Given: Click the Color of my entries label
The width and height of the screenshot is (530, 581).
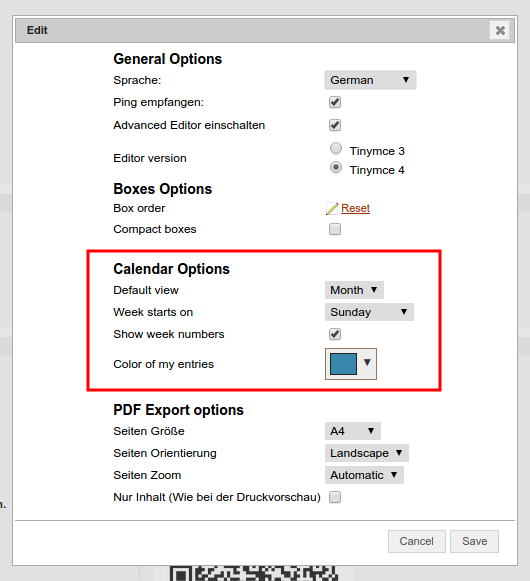Looking at the screenshot, I should click(164, 364).
